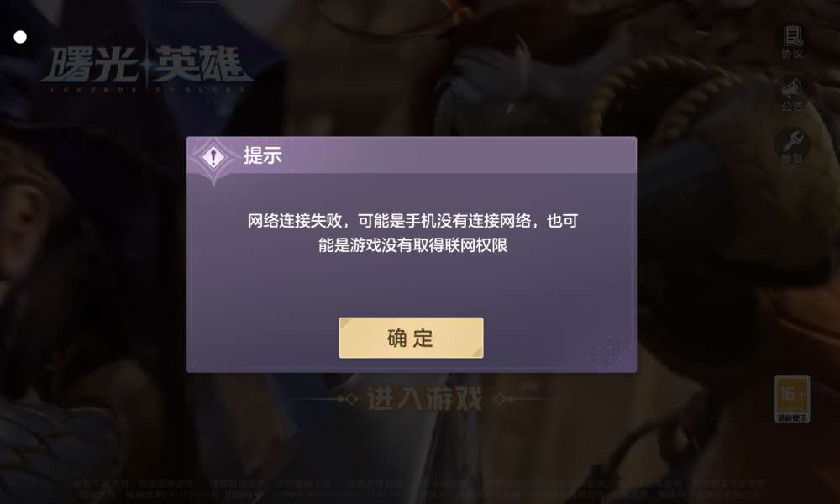Click the dimmed 进入游戏 enter game button

(x=424, y=398)
